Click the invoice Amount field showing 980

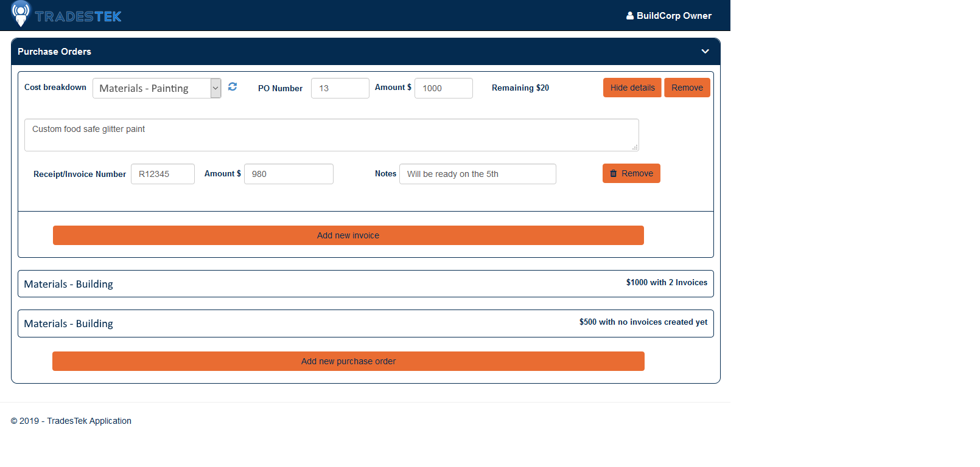[x=289, y=174]
